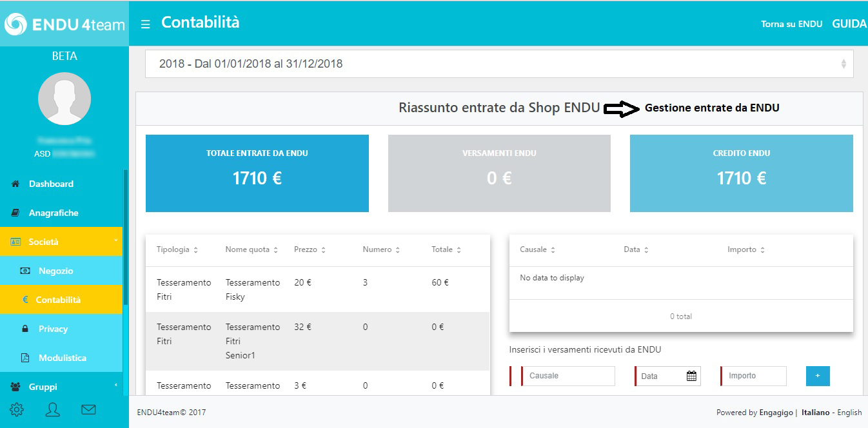Image resolution: width=868 pixels, height=428 pixels.
Task: Click the Versamenti ENDU card
Action: (x=499, y=173)
